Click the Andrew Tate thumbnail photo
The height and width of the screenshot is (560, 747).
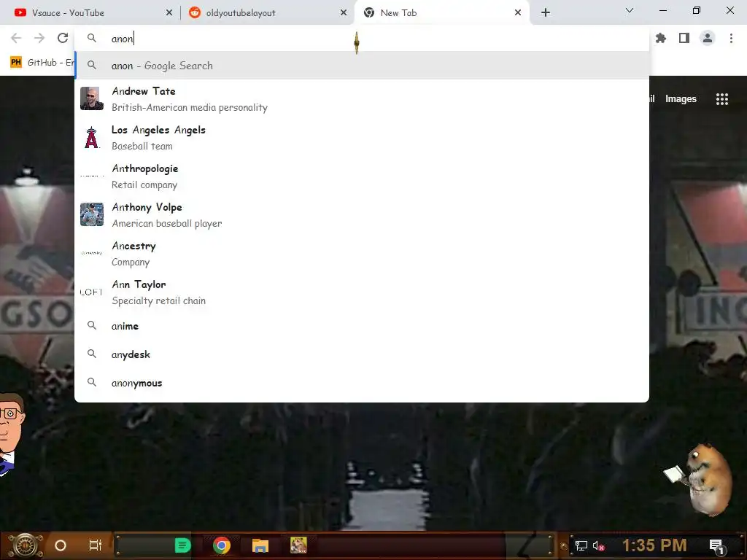tap(91, 98)
